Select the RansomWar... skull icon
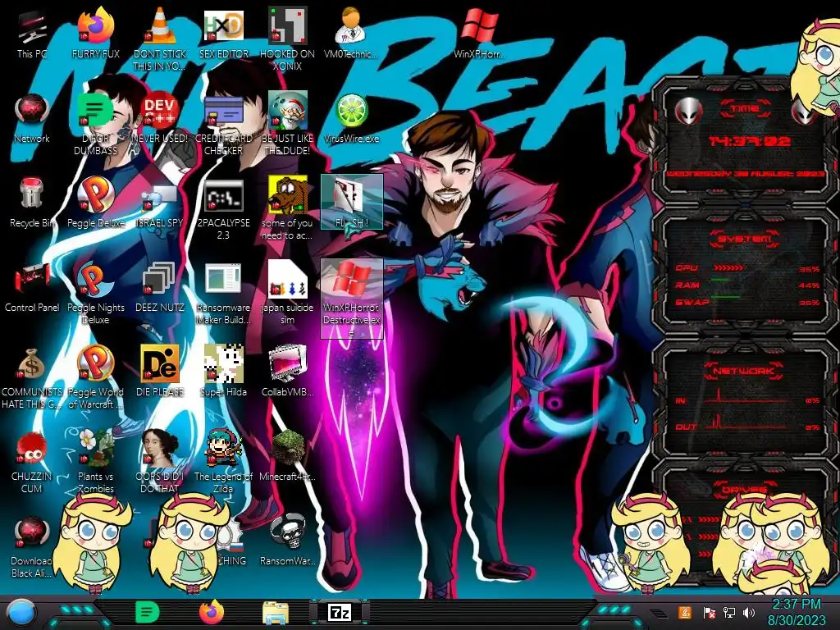The height and width of the screenshot is (630, 840). pyautogui.click(x=287, y=540)
